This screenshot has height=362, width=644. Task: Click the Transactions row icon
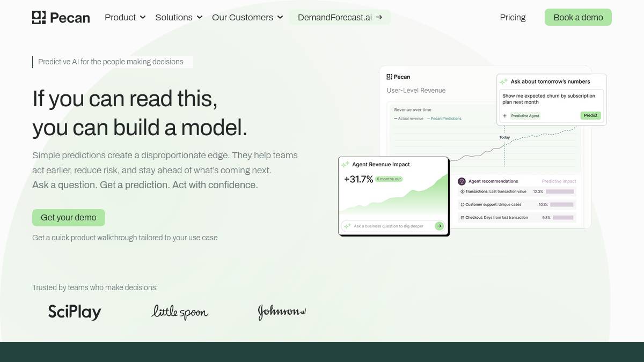click(462, 191)
